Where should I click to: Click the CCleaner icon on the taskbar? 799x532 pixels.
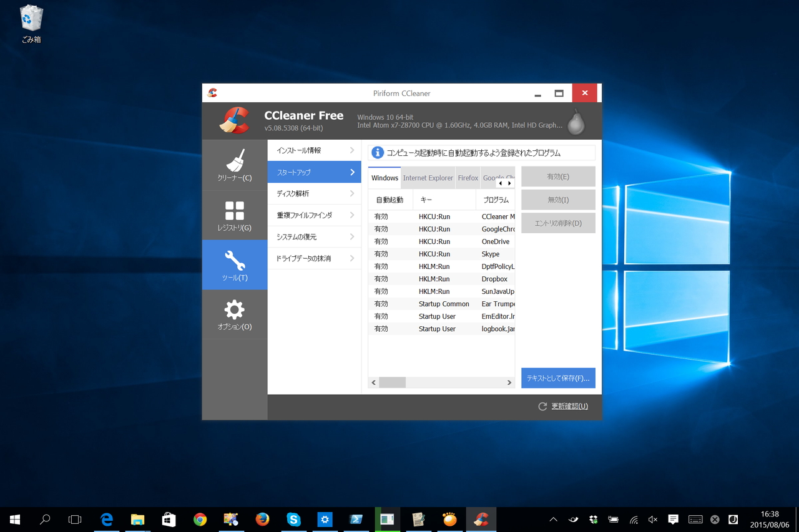pos(481,520)
